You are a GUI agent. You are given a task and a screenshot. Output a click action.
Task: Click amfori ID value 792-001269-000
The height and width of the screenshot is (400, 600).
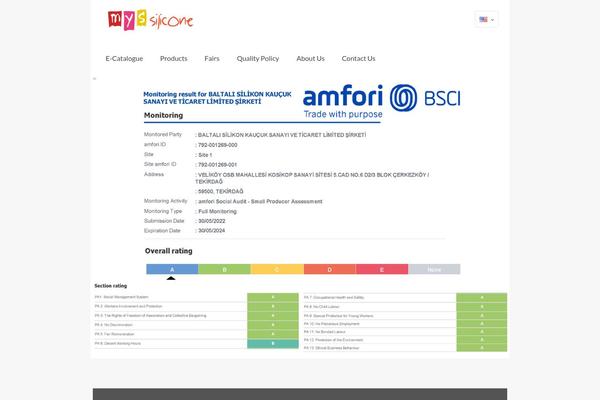218,145
